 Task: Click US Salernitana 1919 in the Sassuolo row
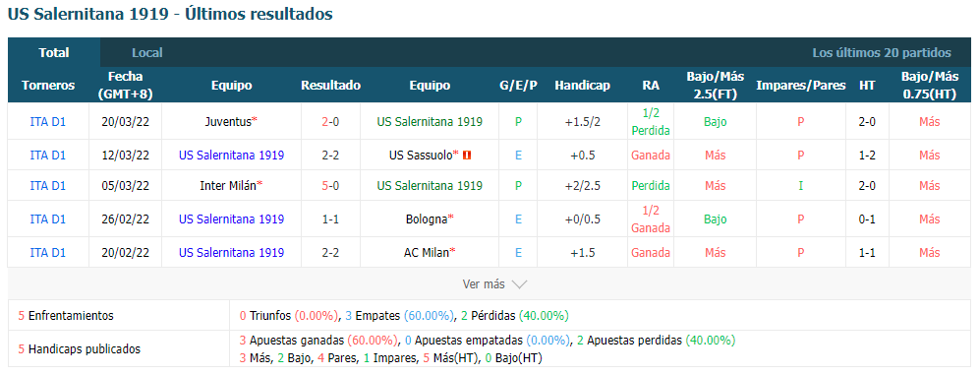coord(231,155)
